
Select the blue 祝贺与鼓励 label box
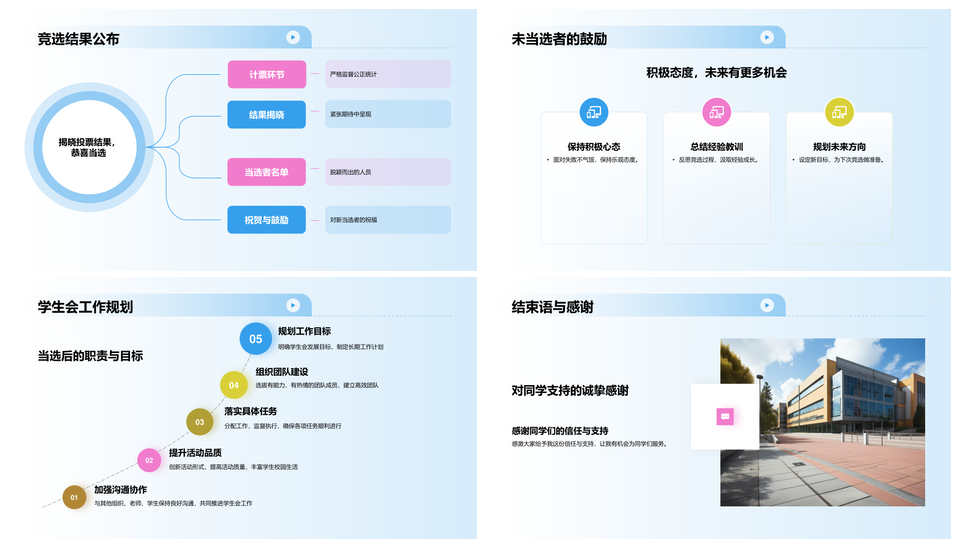(266, 219)
